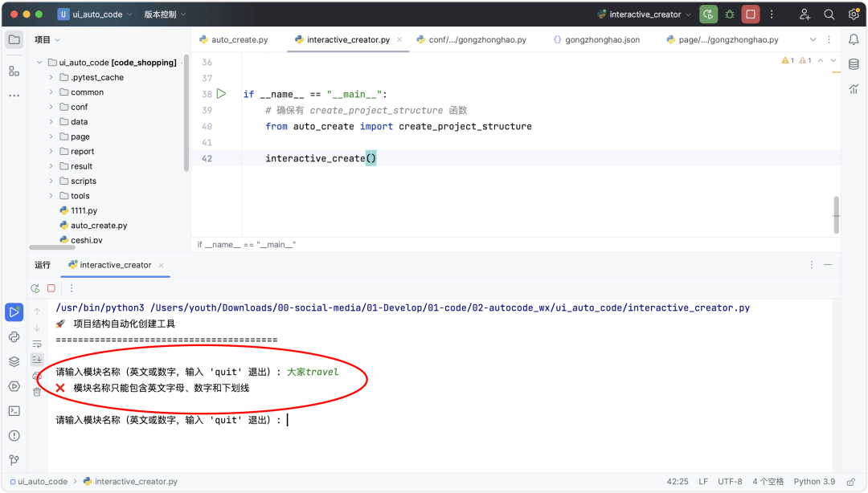Stop the running process with the red square in top toolbar

coord(751,14)
